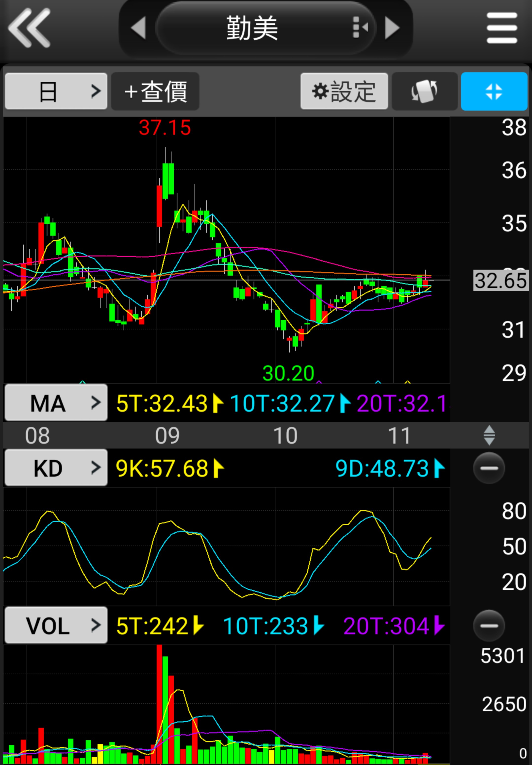The height and width of the screenshot is (765, 532).
Task: Tap month 09 on the time axis
Action: pos(167,435)
